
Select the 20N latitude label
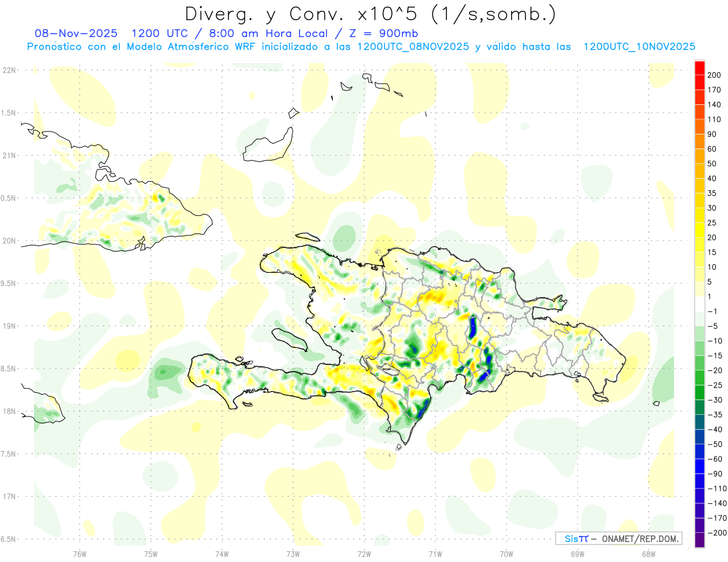click(9, 241)
